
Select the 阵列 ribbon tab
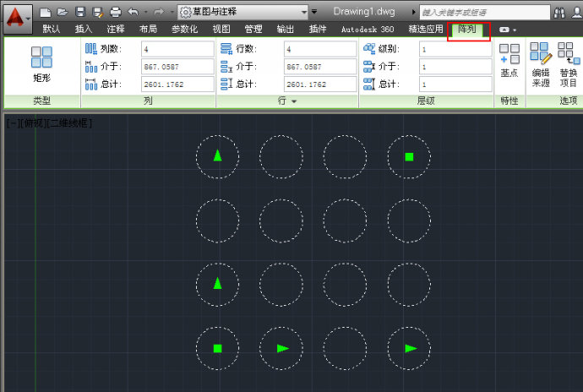pos(467,29)
